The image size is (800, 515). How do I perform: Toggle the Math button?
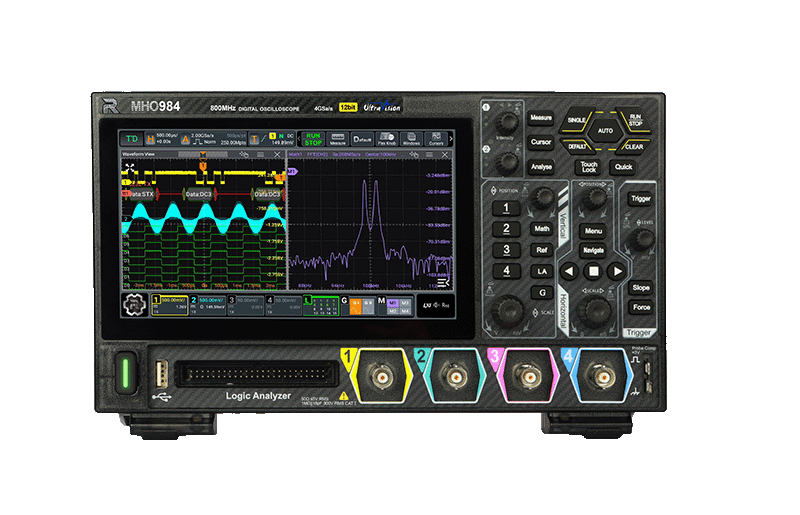click(x=542, y=229)
